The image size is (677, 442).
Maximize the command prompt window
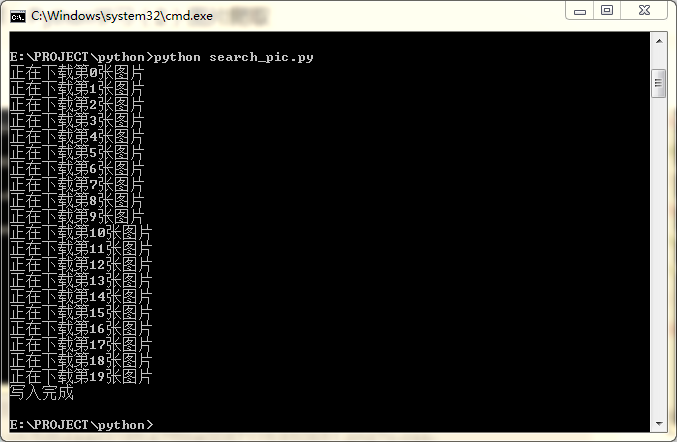(x=607, y=10)
